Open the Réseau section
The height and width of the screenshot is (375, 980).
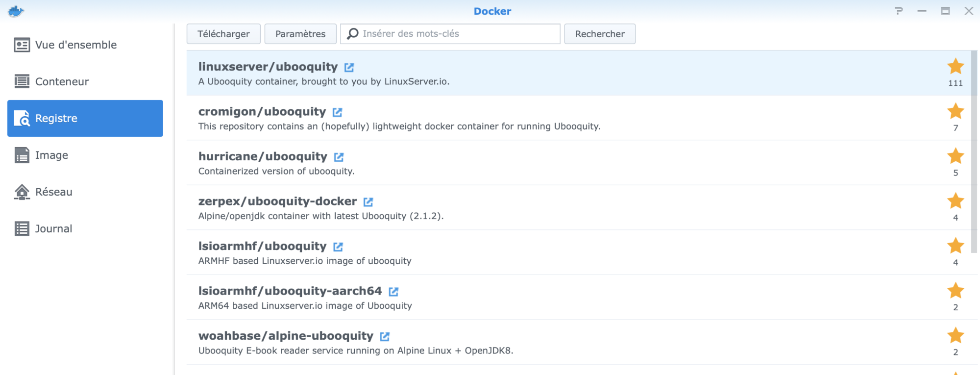pyautogui.click(x=85, y=192)
